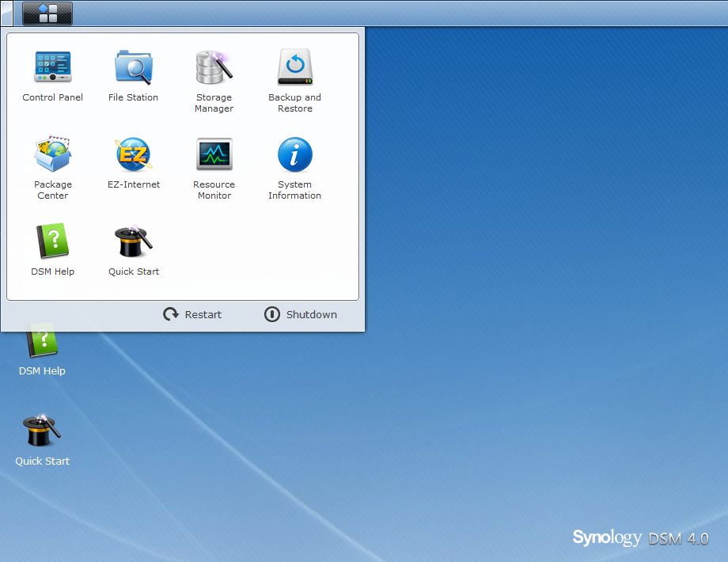Open the Quick Start desktop shortcut

pyautogui.click(x=42, y=440)
